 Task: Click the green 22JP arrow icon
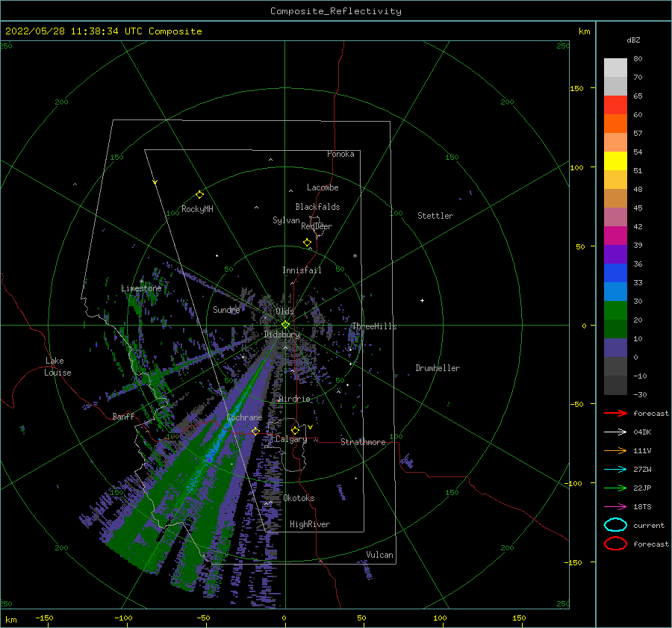[x=615, y=488]
